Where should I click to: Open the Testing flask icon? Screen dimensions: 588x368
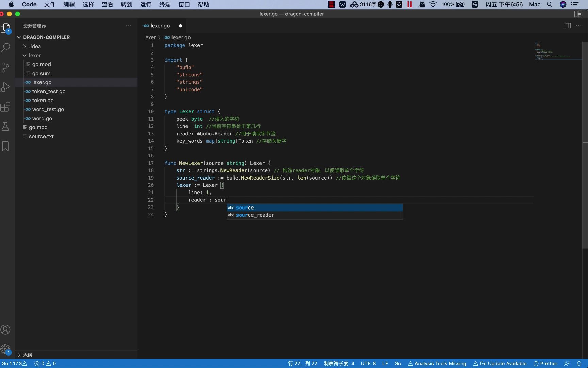[6, 126]
